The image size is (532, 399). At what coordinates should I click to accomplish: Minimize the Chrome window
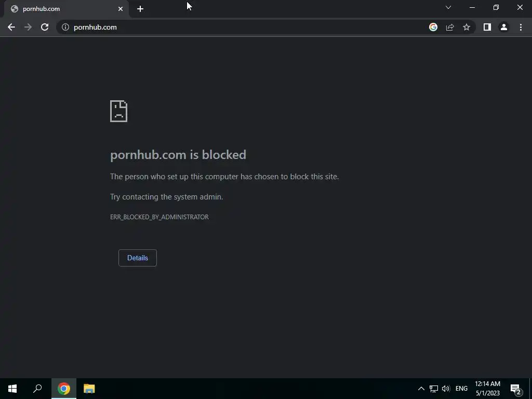point(472,7)
